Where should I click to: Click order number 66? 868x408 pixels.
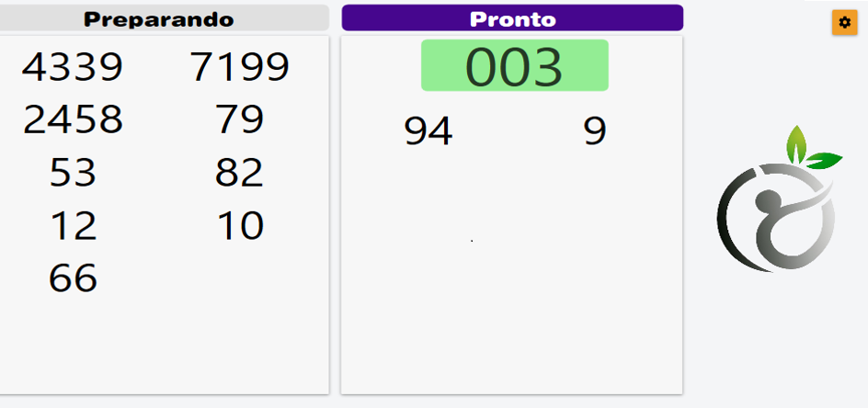click(73, 278)
